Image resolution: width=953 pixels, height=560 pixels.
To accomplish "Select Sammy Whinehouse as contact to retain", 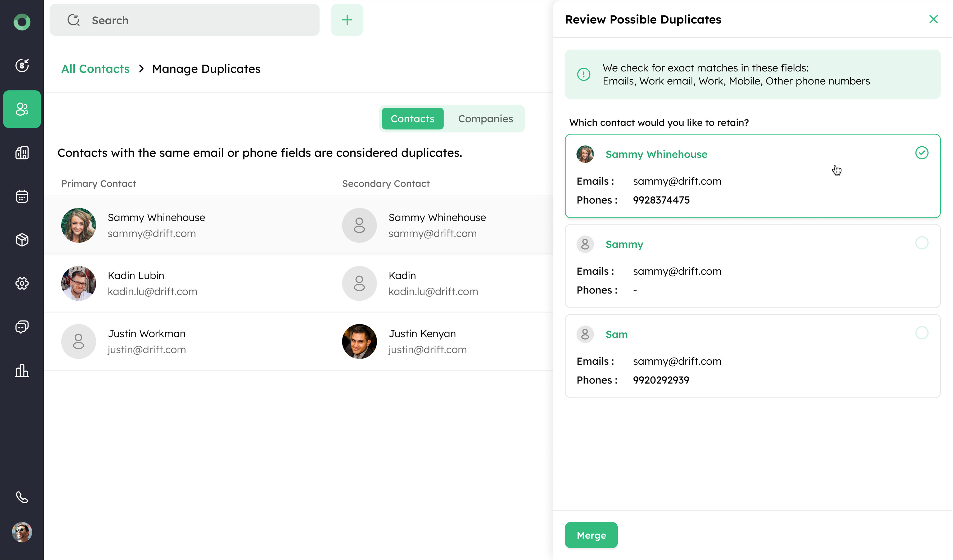I will (x=921, y=153).
